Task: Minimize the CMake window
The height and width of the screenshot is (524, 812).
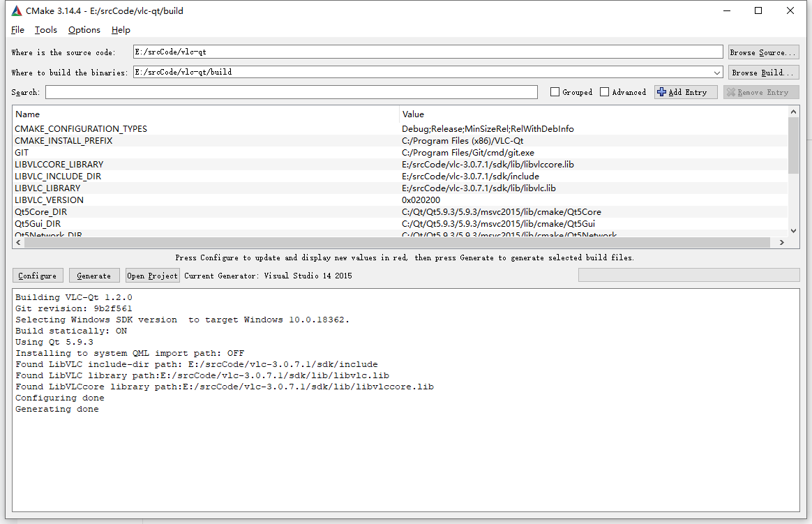Action: click(727, 10)
